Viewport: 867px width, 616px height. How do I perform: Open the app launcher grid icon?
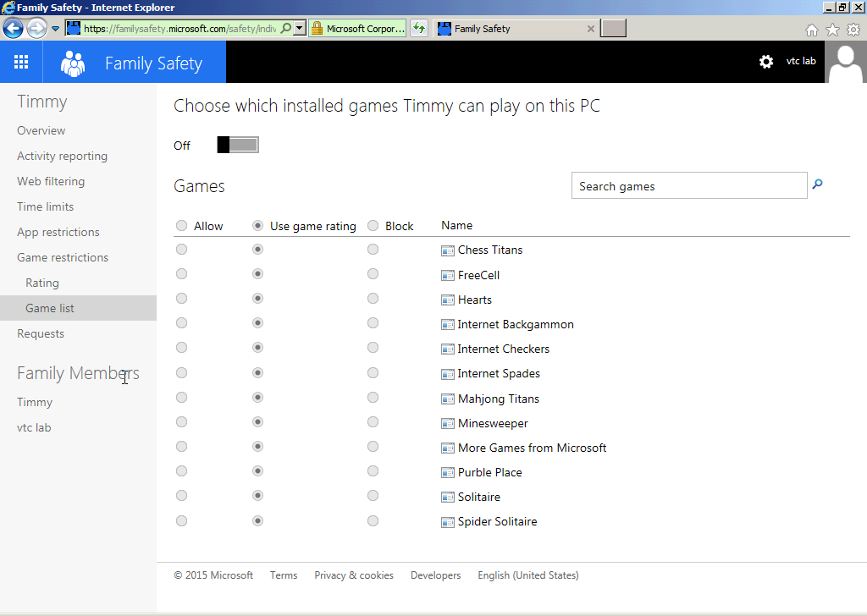pyautogui.click(x=21, y=62)
